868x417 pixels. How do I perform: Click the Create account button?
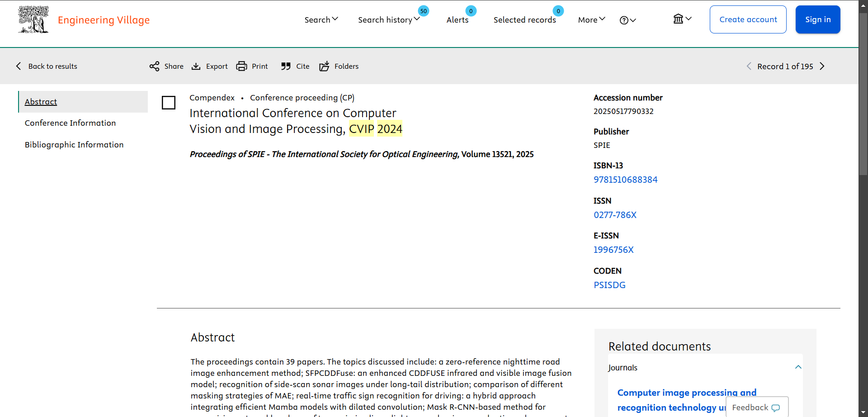[x=748, y=19]
